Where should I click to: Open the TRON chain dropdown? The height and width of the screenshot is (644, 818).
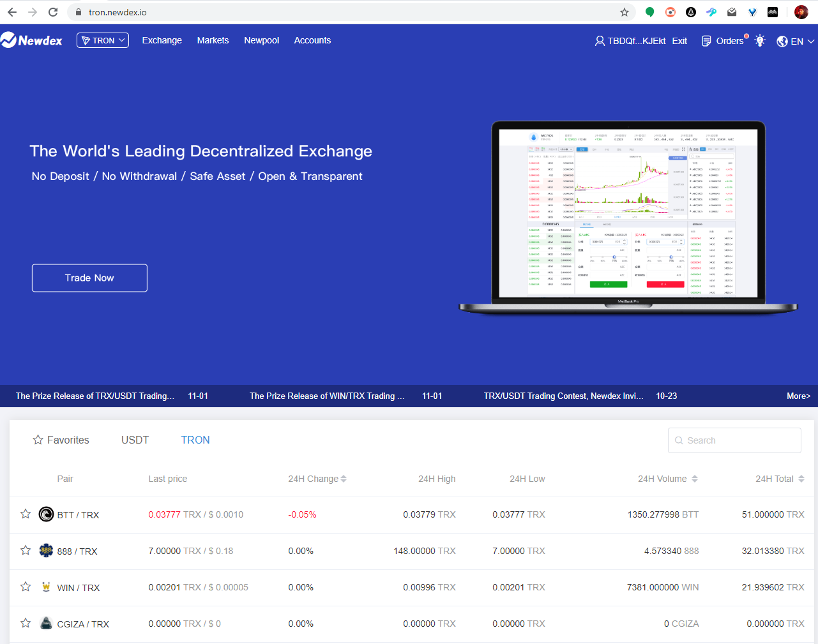[x=103, y=40]
